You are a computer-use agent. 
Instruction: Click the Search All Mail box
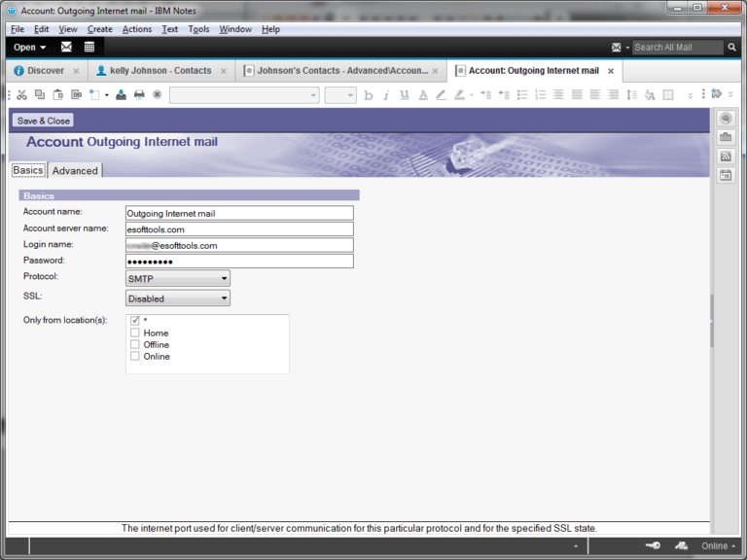pos(677,47)
